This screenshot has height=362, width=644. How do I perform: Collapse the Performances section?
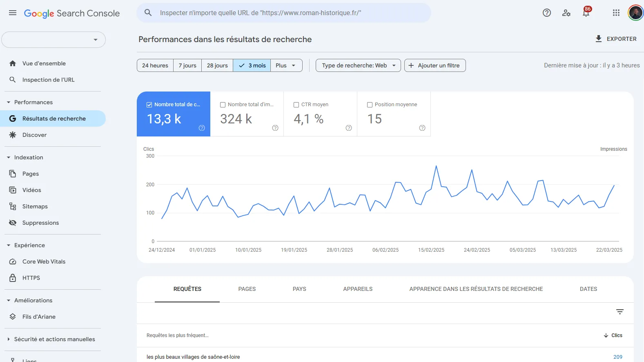point(9,102)
